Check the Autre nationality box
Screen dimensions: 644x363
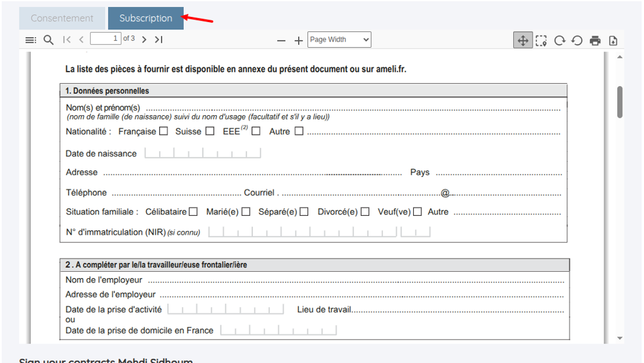299,131
